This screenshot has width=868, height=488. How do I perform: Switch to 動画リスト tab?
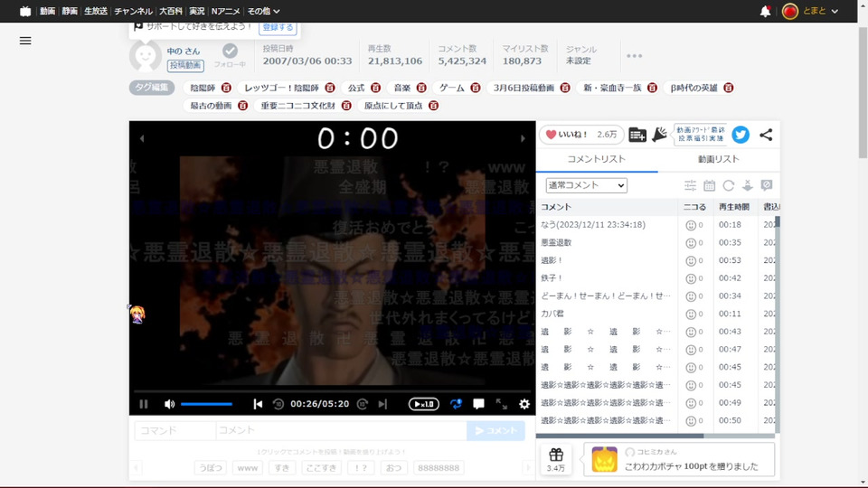click(719, 159)
